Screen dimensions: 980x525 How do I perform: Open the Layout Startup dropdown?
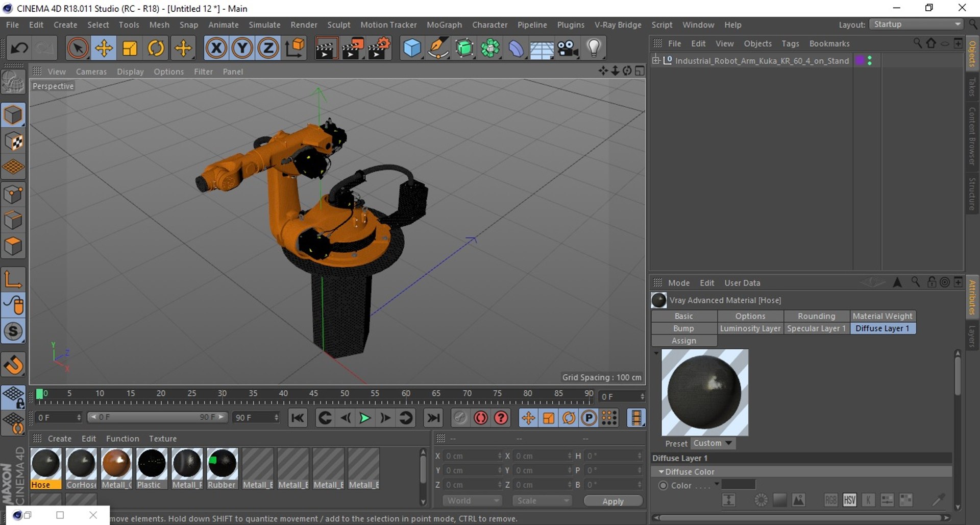(x=916, y=24)
